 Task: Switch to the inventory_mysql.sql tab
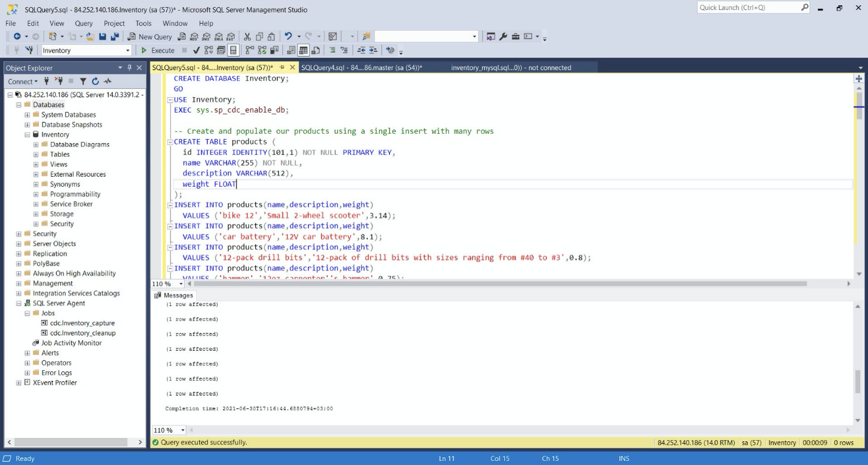[x=511, y=68]
